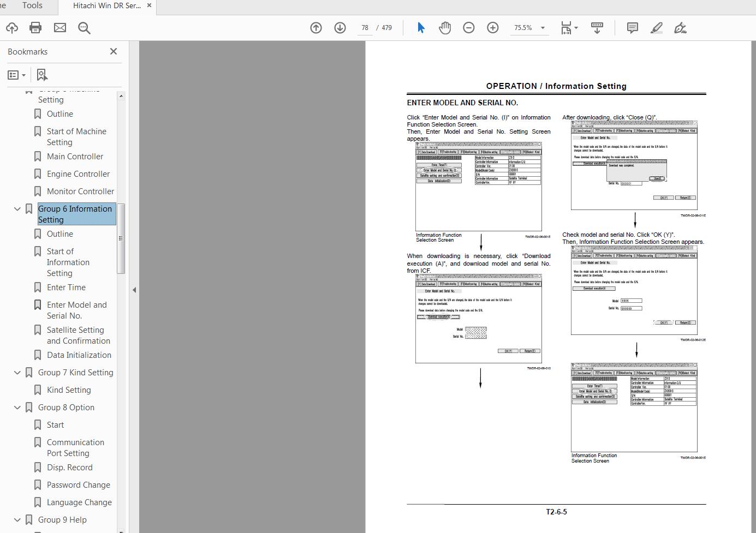Select the Hitachi Win DR document tab

tap(104, 6)
